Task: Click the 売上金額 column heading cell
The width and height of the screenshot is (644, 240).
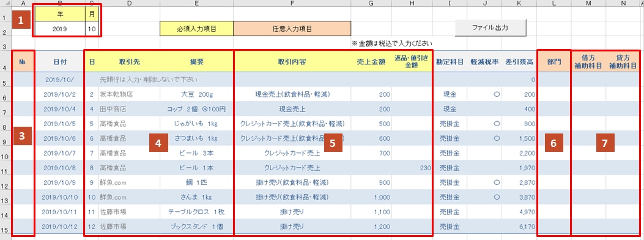Action: tap(371, 62)
